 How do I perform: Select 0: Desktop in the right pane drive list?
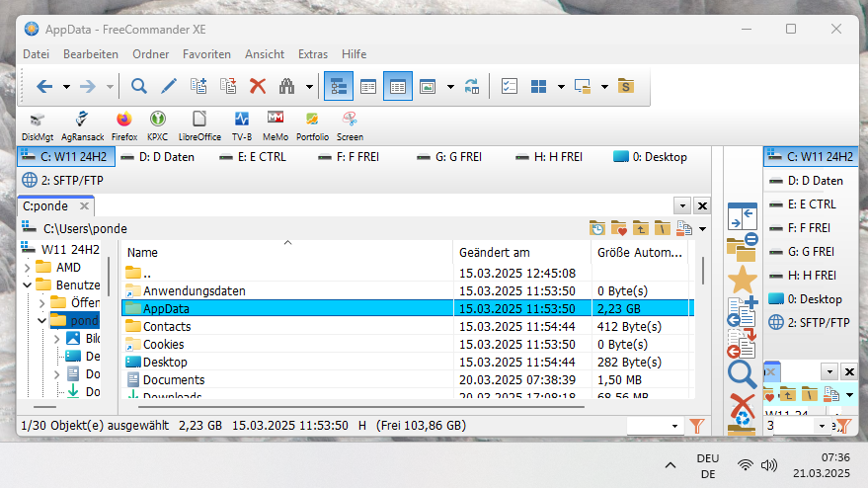(x=805, y=299)
